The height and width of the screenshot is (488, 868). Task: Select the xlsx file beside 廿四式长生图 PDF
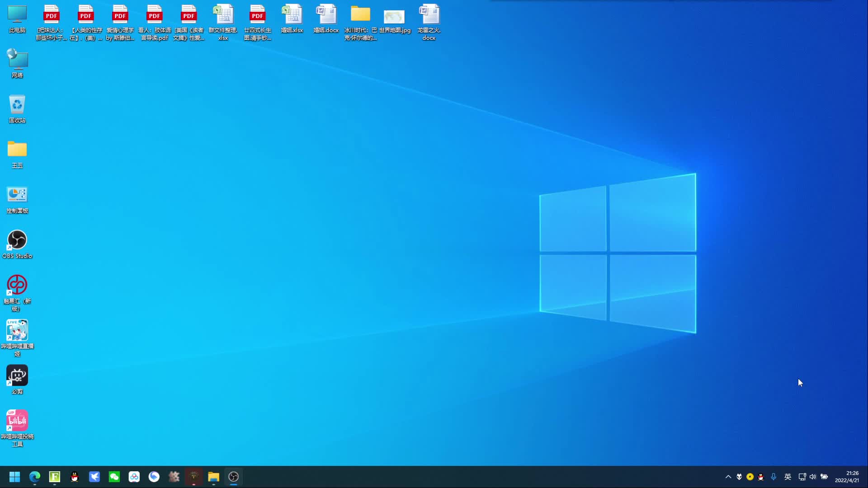coord(292,19)
